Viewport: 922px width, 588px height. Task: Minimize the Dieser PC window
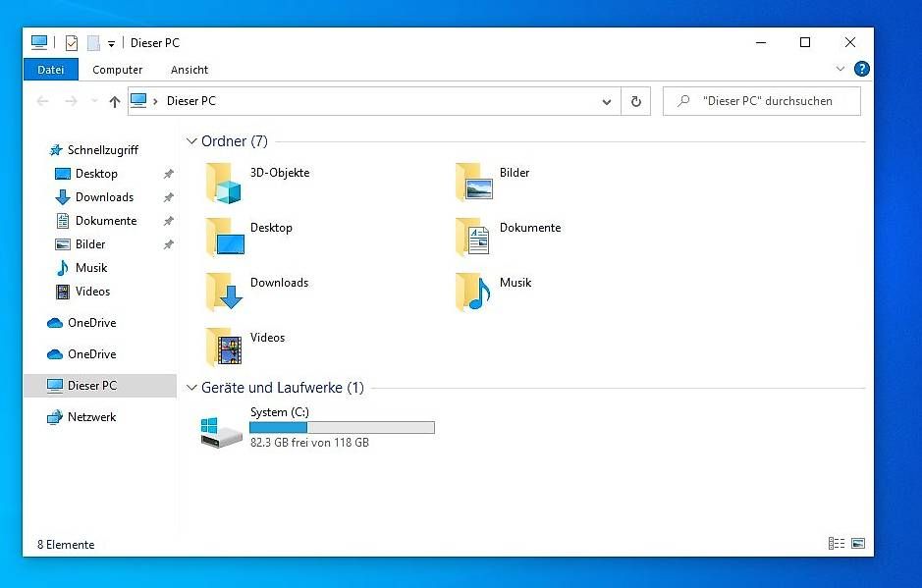tap(761, 42)
